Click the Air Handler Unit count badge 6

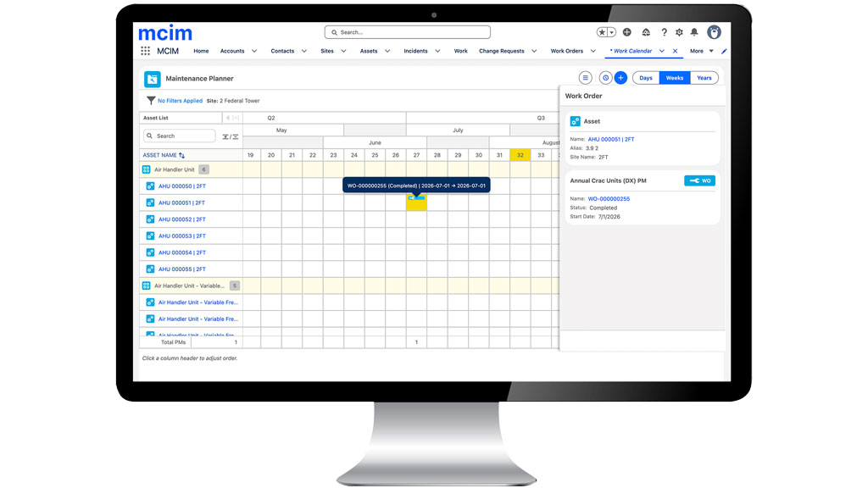203,169
